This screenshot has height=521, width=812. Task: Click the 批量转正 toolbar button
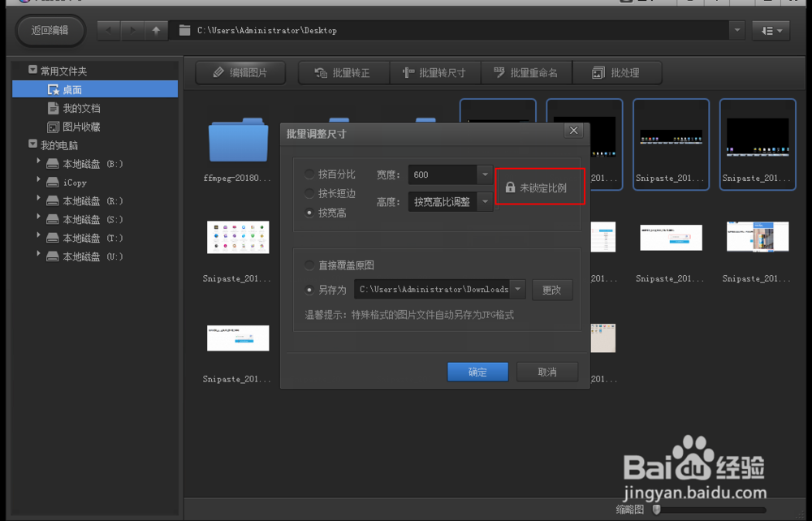coord(343,73)
